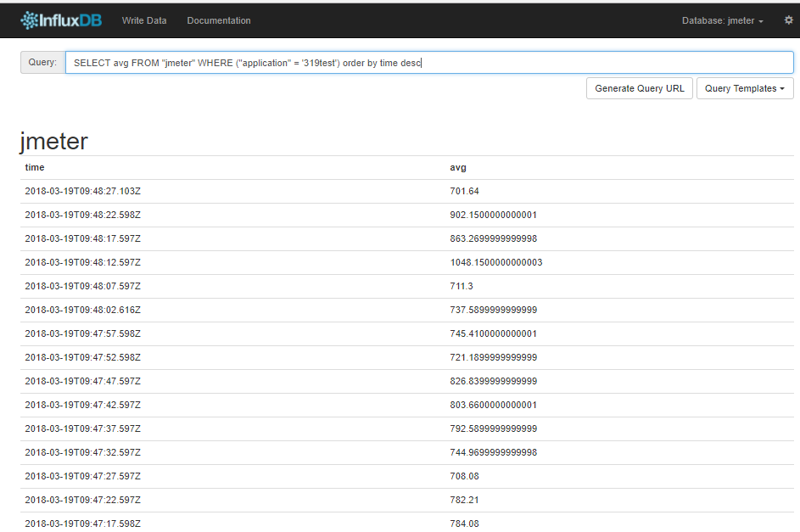
Task: Select timestamp 2018-03-19T09:47:57.598Z
Action: [x=82, y=333]
